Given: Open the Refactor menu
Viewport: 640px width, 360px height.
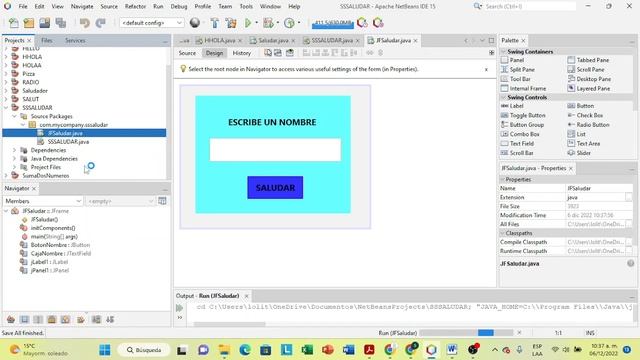Looking at the screenshot, I should click(x=135, y=6).
